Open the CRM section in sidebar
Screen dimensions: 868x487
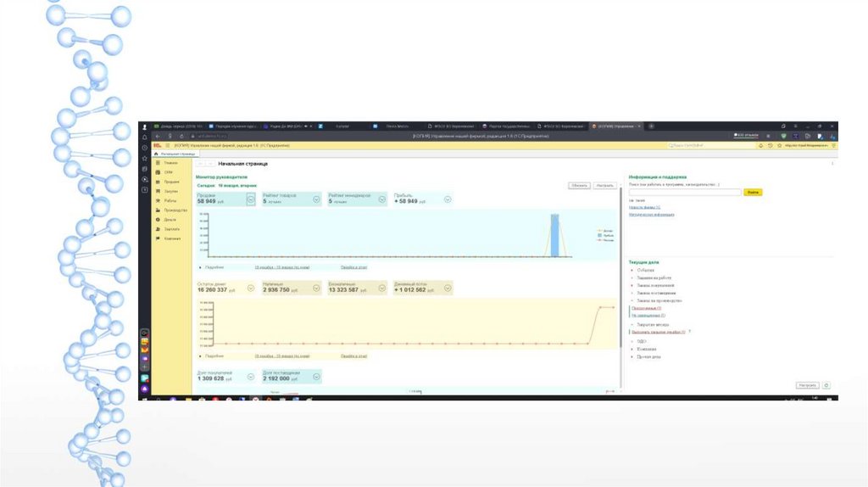(168, 172)
